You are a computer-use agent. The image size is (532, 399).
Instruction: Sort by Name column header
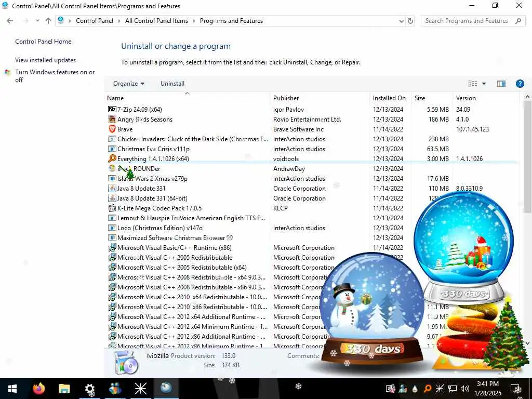click(x=187, y=98)
